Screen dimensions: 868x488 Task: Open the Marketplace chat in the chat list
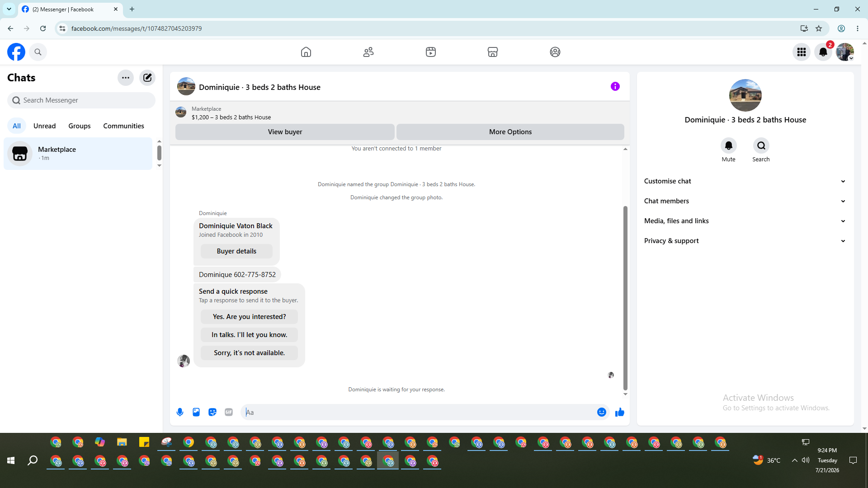[x=78, y=154]
